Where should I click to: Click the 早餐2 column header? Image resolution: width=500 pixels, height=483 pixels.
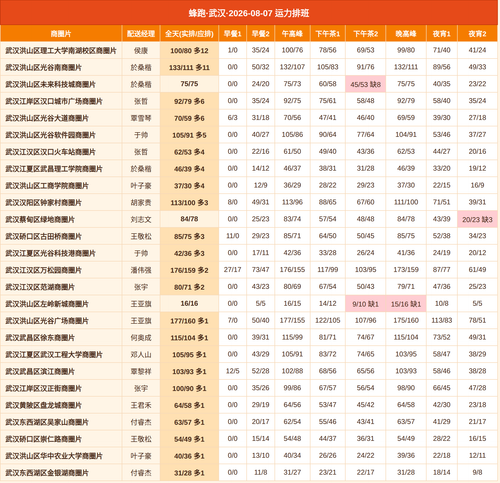[261, 34]
